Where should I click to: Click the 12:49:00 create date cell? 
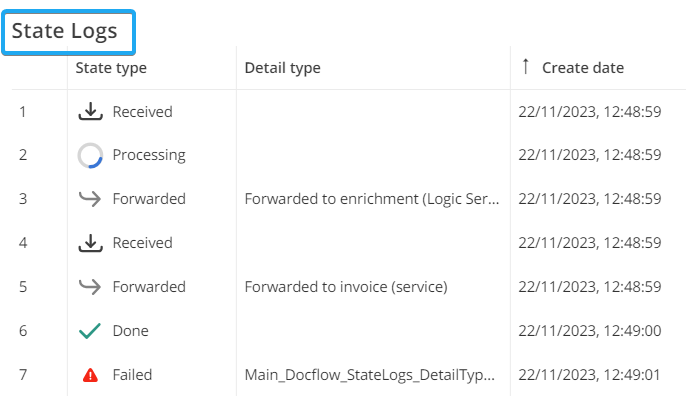pos(590,331)
